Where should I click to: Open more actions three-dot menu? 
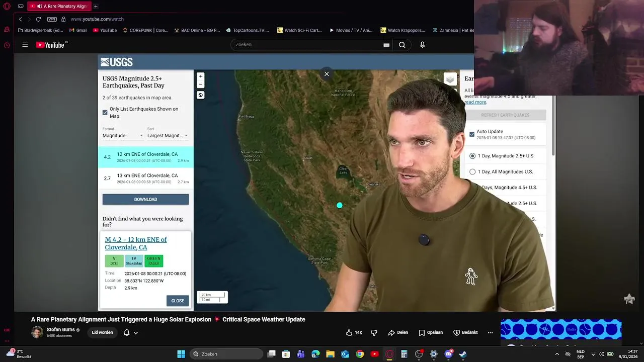click(x=490, y=332)
